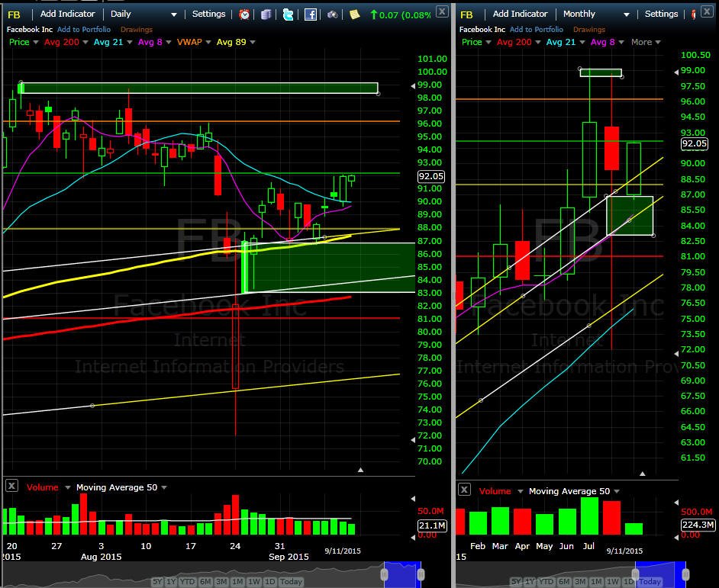Select the 1Y range in daily chart
719x588 pixels.
pyautogui.click(x=171, y=582)
